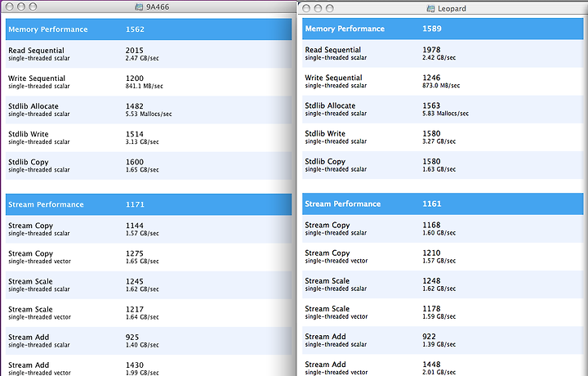The width and height of the screenshot is (588, 376).
Task: Close the 9A466 window
Action: [10, 7]
